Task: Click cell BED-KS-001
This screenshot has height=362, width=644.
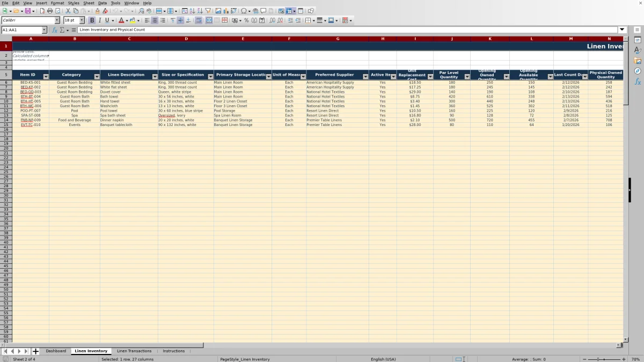Action: point(31,83)
